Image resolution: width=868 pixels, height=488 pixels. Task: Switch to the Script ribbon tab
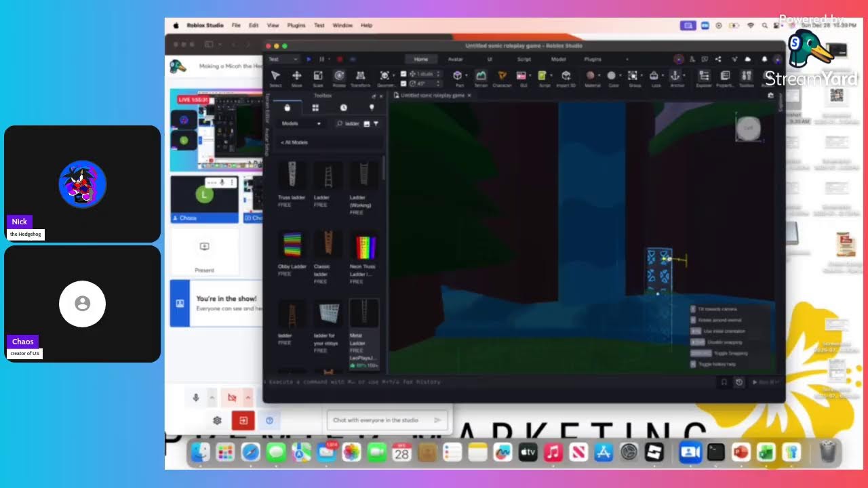click(x=524, y=59)
